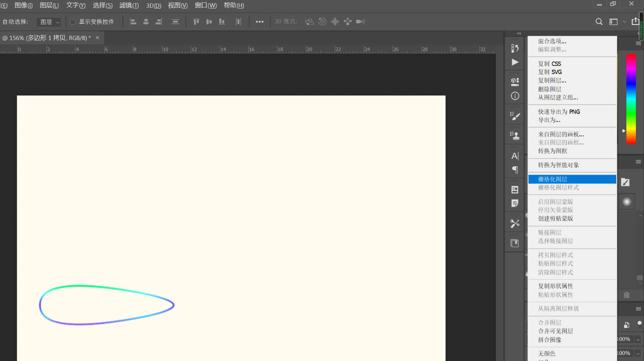Viewport: 644px width, 361px height.
Task: Select the 3D pan camera icon
Action: click(x=335, y=22)
